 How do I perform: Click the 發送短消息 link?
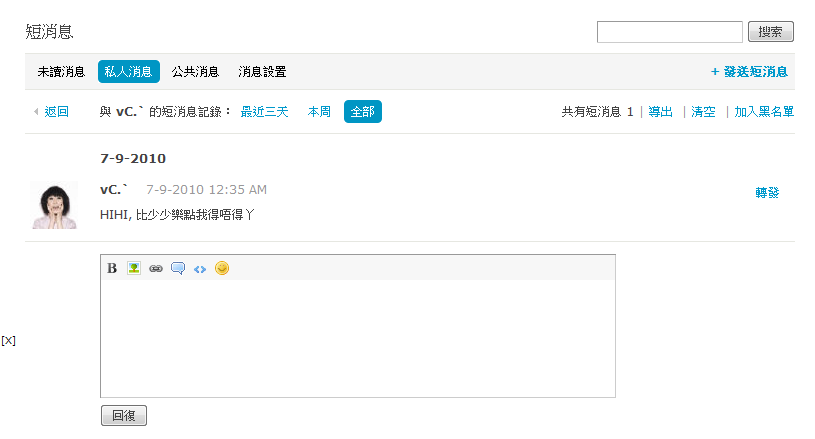[x=749, y=72]
